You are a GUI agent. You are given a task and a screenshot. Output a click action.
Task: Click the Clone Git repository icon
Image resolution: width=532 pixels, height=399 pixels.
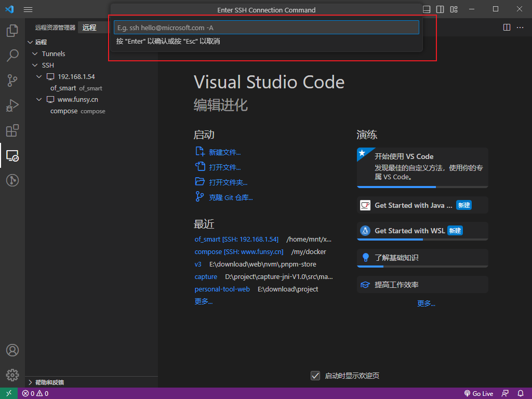[199, 196]
